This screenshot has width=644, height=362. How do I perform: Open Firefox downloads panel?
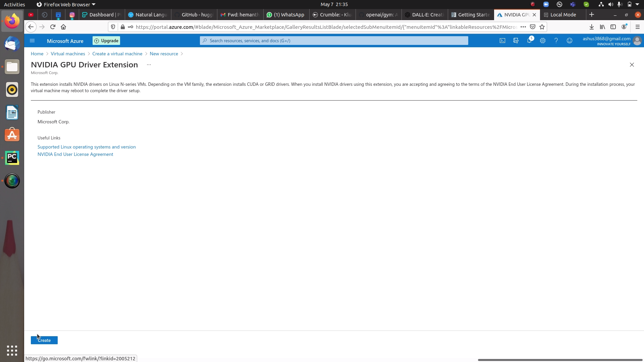[591, 27]
